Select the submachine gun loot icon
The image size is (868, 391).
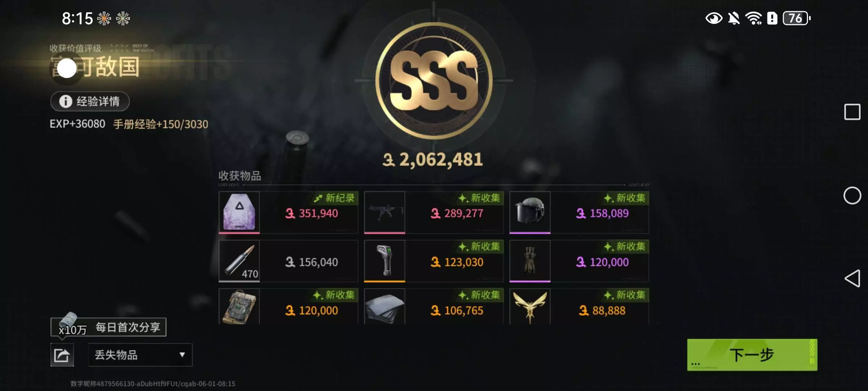click(x=384, y=212)
